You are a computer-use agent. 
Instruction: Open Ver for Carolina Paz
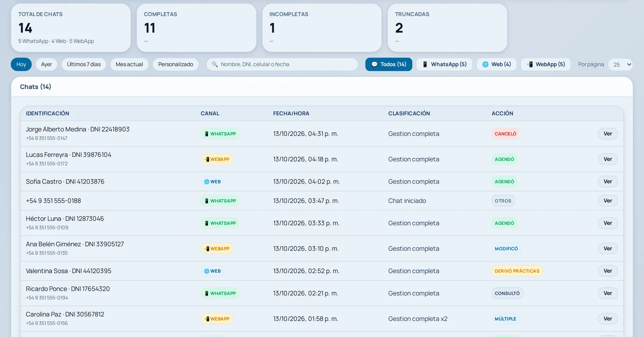[x=608, y=319]
